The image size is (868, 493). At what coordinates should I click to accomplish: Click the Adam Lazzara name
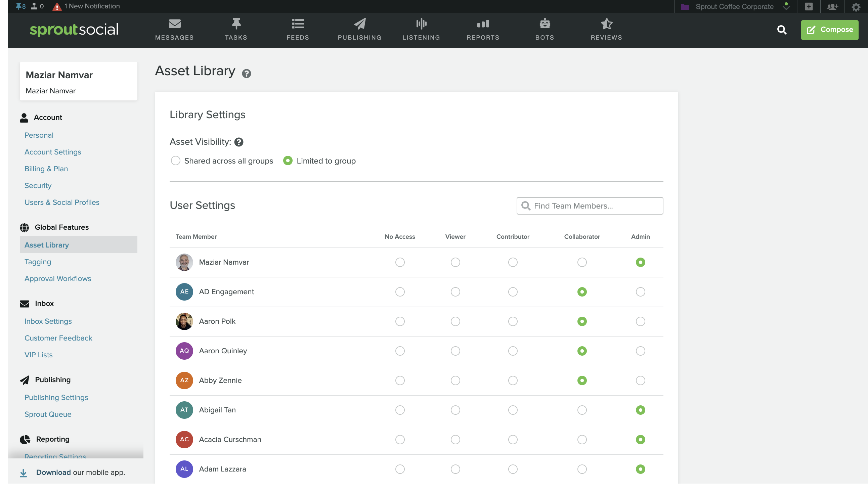[x=222, y=469]
